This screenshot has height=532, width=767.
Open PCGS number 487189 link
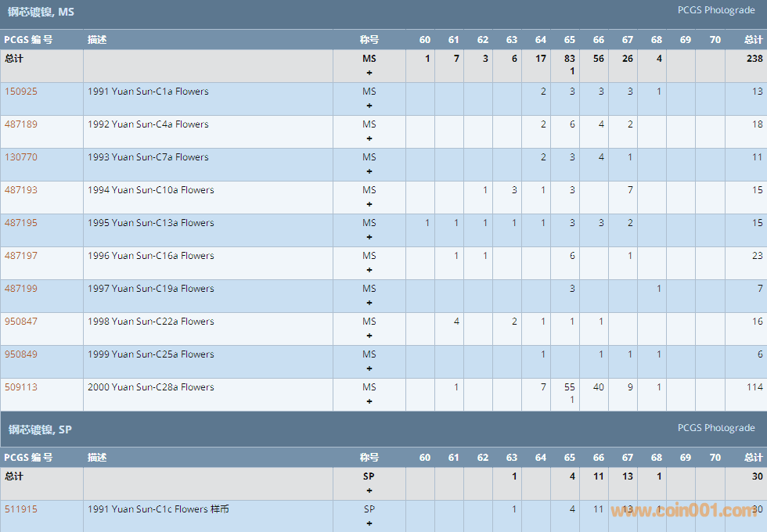pyautogui.click(x=21, y=124)
